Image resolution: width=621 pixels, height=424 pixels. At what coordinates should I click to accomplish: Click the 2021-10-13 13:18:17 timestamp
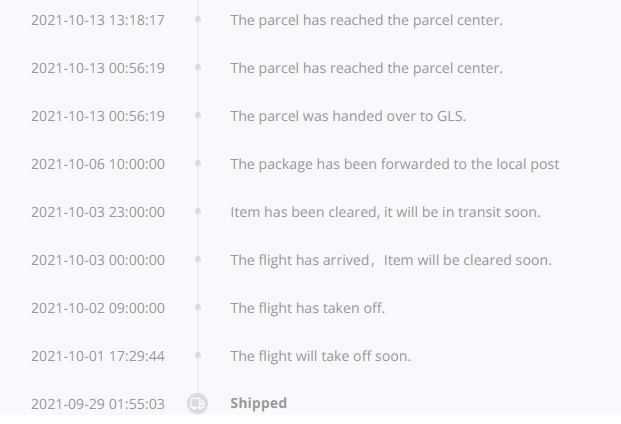coord(98,20)
